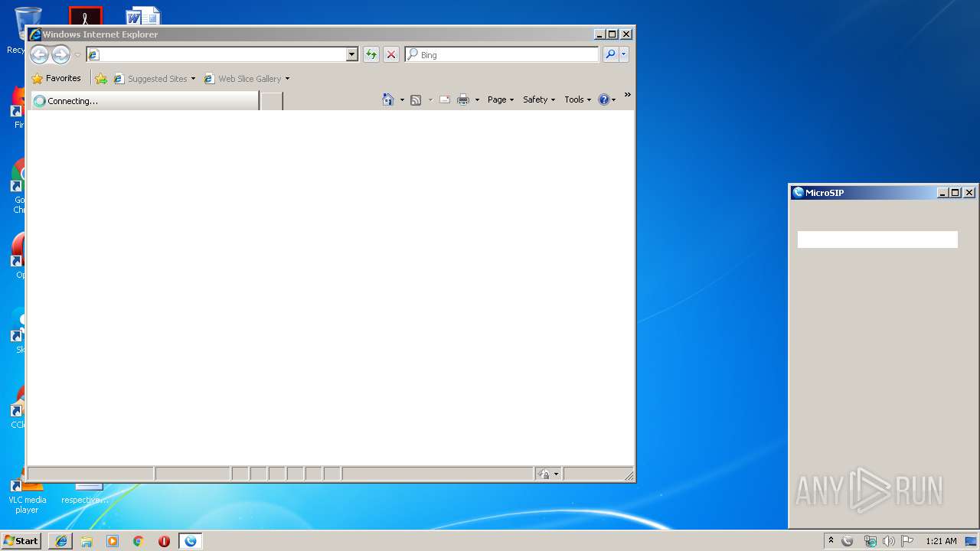Open the Adobe Reader desktop shortcut
The image size is (980, 551).
coord(85,15)
